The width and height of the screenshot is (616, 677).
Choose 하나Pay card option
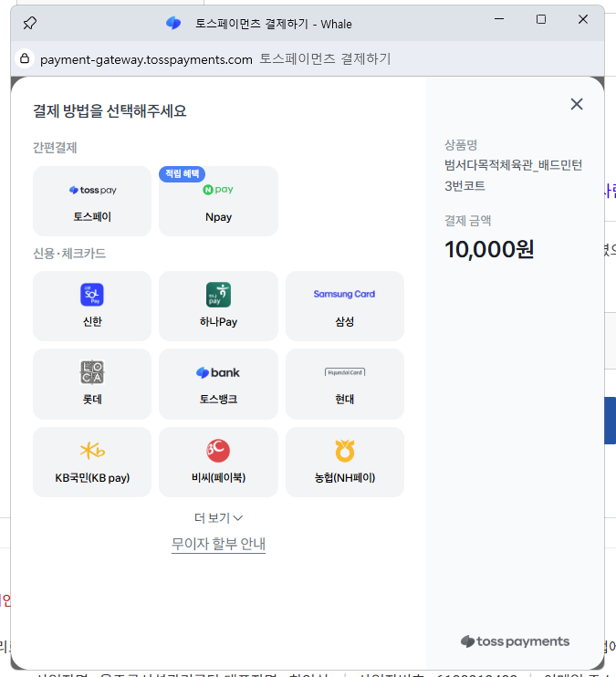219,307
